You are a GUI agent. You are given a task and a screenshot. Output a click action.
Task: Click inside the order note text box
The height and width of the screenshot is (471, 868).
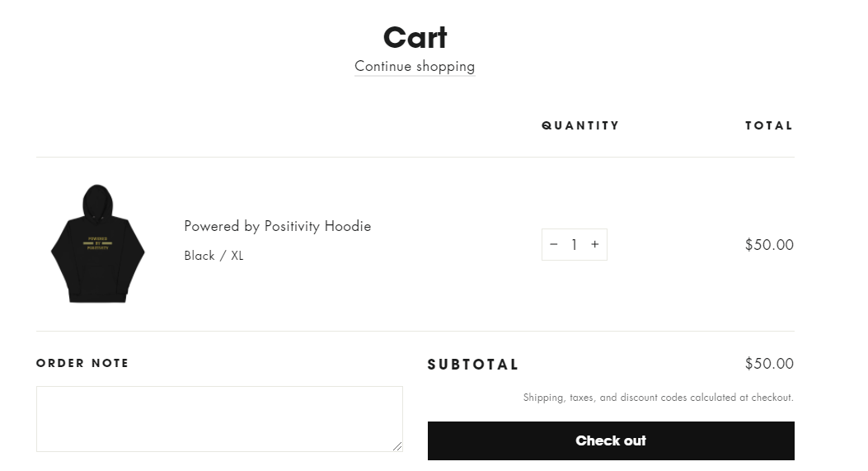[219, 419]
